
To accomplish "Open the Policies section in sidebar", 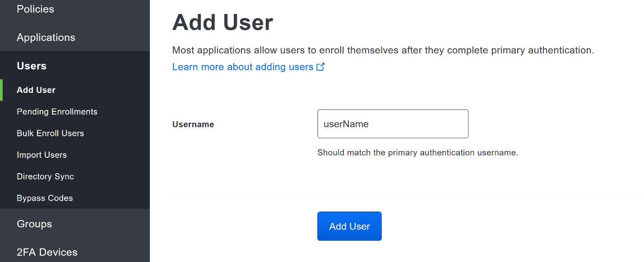I will click(x=35, y=9).
